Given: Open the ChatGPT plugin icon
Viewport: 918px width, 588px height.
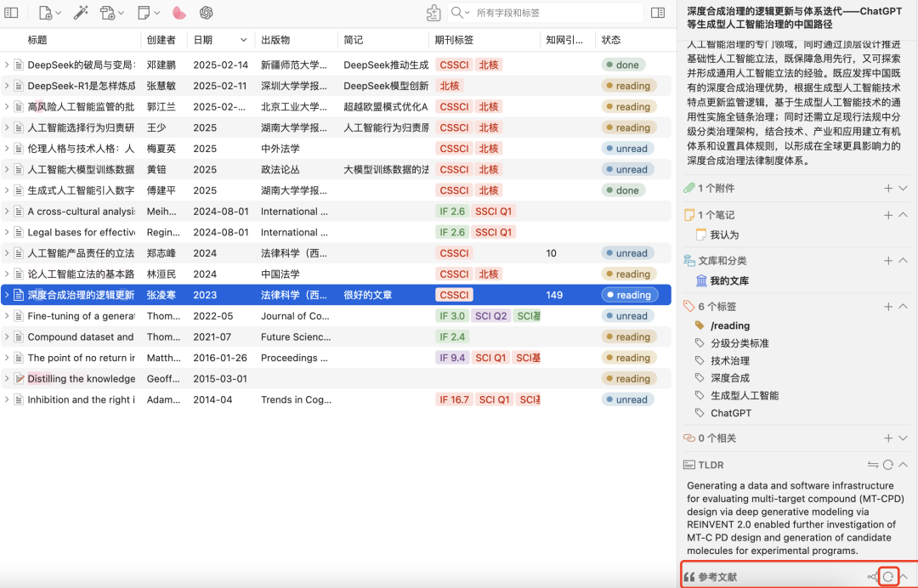Looking at the screenshot, I should (206, 12).
